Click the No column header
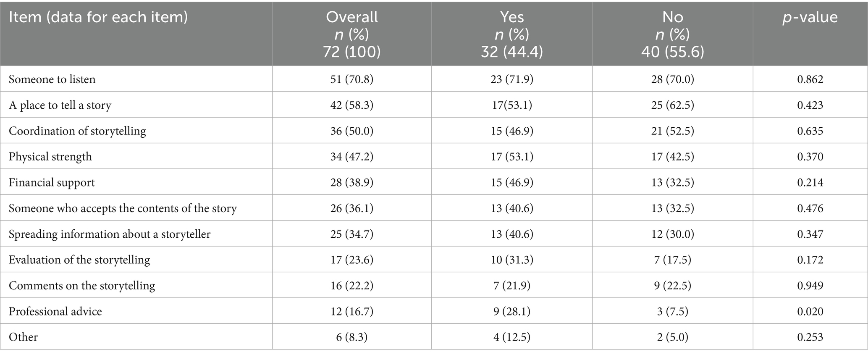This screenshot has height=357, width=868. (x=672, y=34)
